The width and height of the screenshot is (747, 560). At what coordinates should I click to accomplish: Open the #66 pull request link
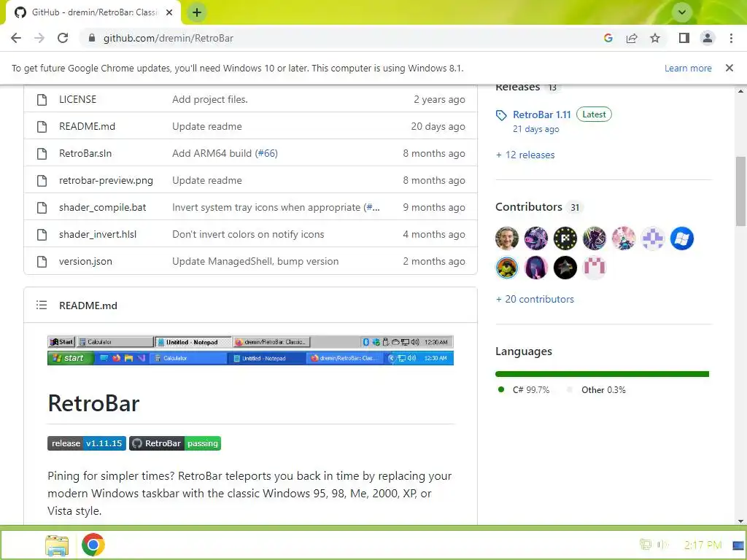[x=266, y=153]
